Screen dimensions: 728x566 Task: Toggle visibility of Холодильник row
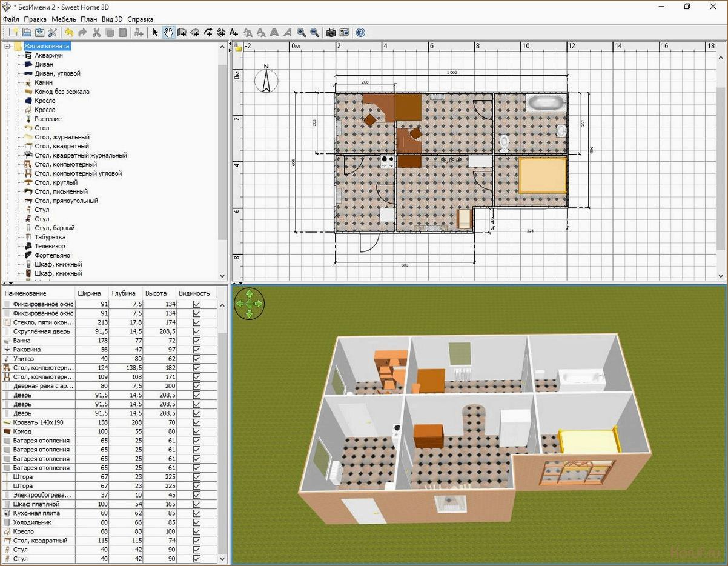(x=196, y=522)
